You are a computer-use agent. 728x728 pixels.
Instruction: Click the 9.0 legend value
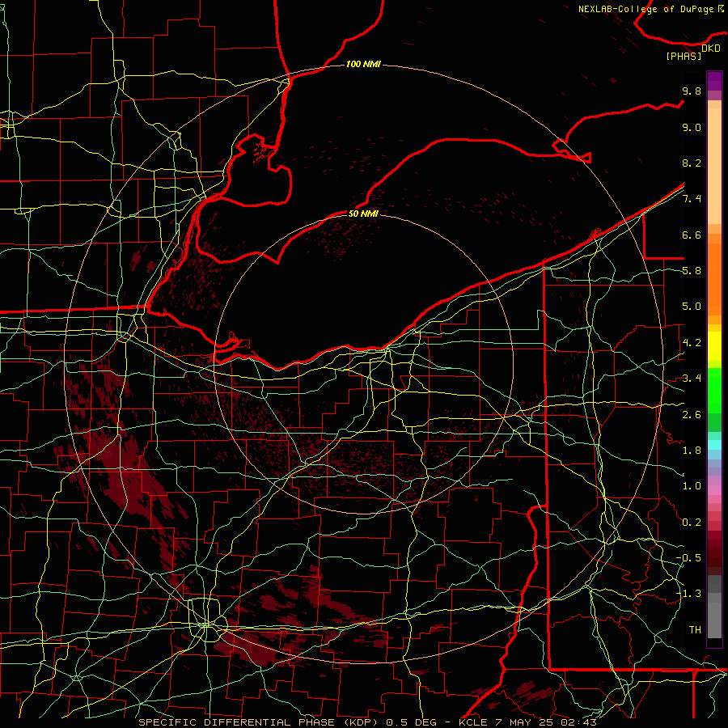pos(692,127)
